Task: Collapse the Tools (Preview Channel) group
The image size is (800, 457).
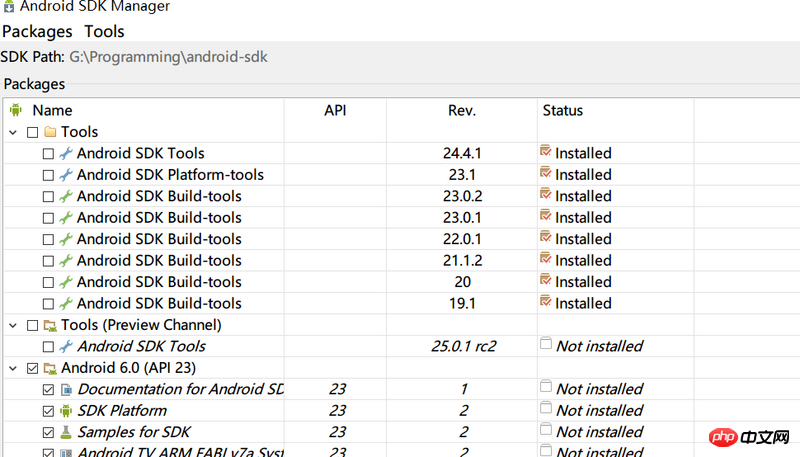Action: (13, 325)
